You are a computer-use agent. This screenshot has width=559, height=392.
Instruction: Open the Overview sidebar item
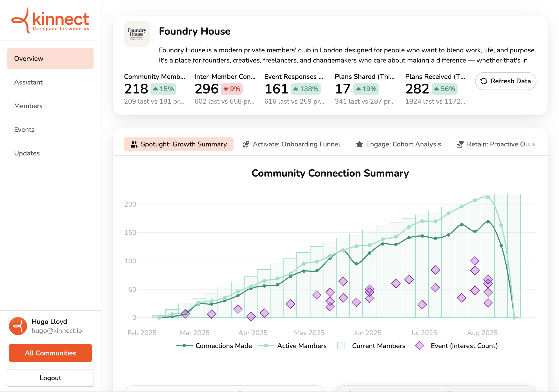click(x=50, y=59)
